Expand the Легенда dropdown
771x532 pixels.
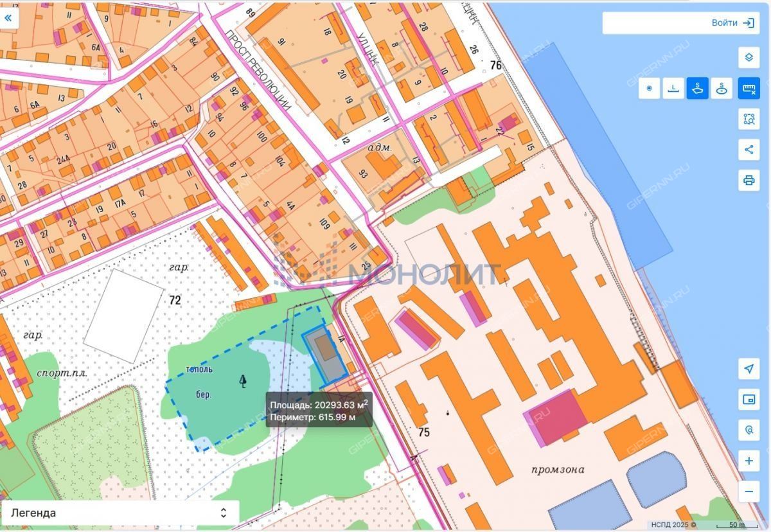120,513
